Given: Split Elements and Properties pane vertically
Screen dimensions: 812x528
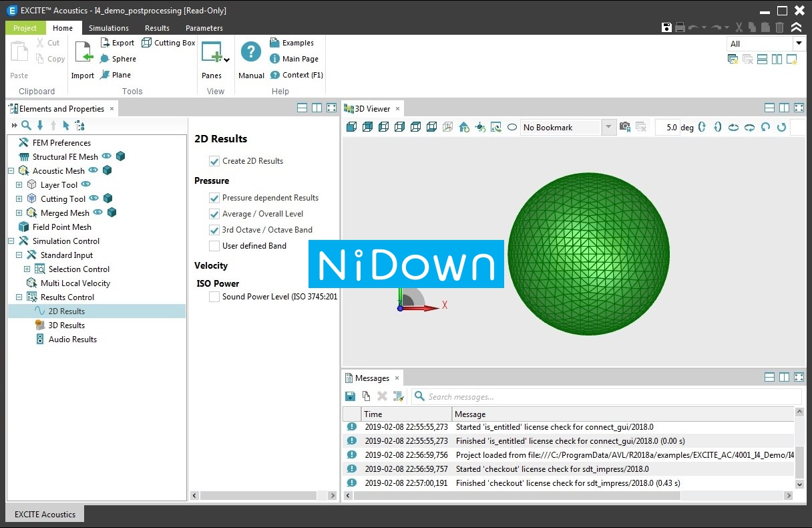Looking at the screenshot, I should (317, 108).
